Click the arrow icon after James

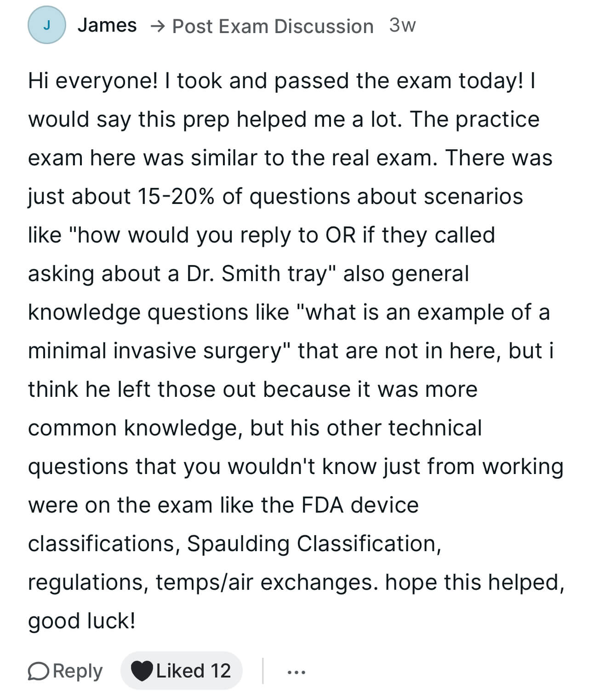157,27
